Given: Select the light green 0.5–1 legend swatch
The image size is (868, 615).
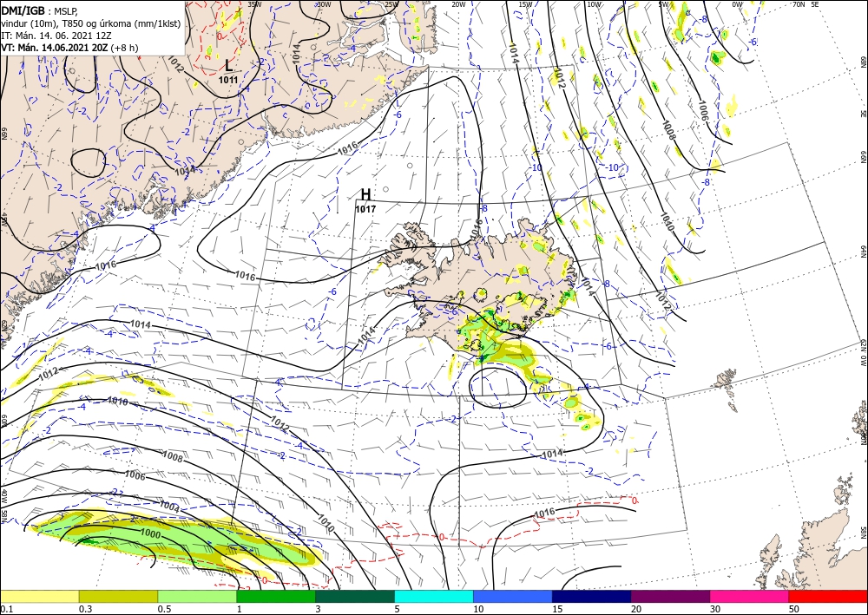Looking at the screenshot, I should (197, 596).
